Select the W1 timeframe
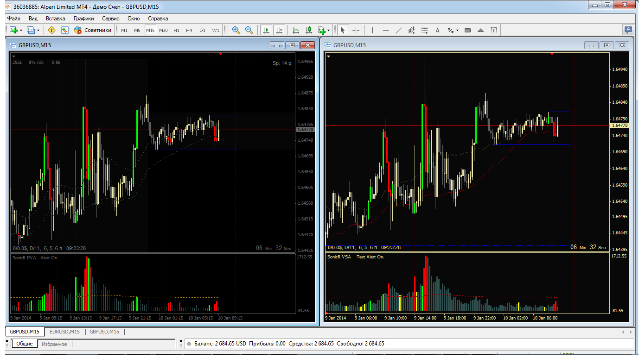 click(216, 30)
